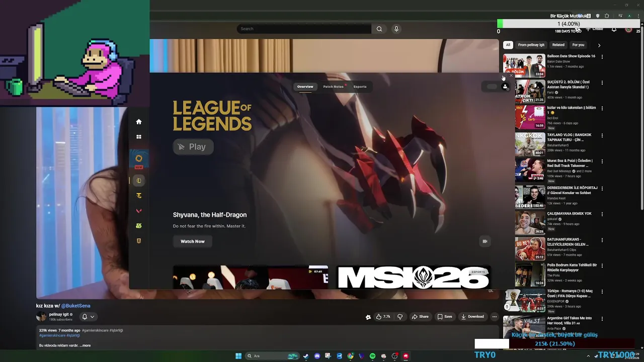Image resolution: width=644 pixels, height=362 pixels.
Task: Click the YouTube search magnifier icon
Action: 379,29
